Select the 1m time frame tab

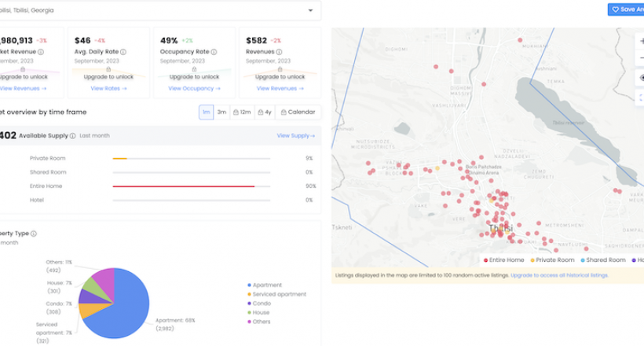[x=206, y=112]
